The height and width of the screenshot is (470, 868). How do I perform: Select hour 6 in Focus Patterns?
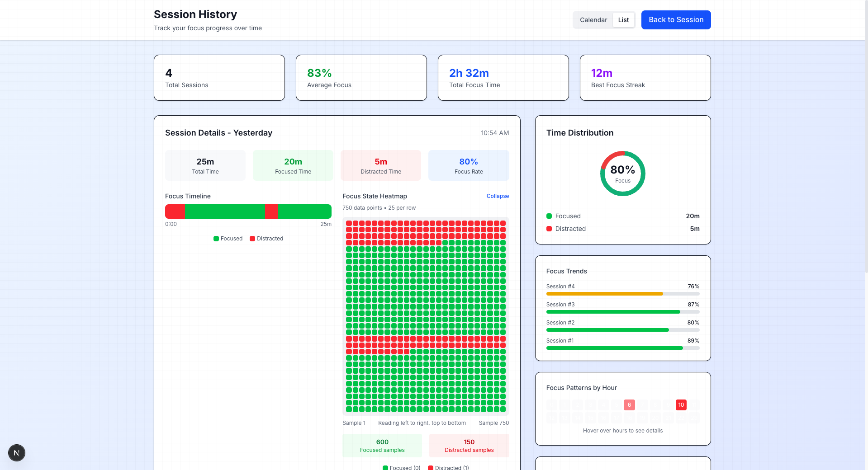(x=629, y=405)
